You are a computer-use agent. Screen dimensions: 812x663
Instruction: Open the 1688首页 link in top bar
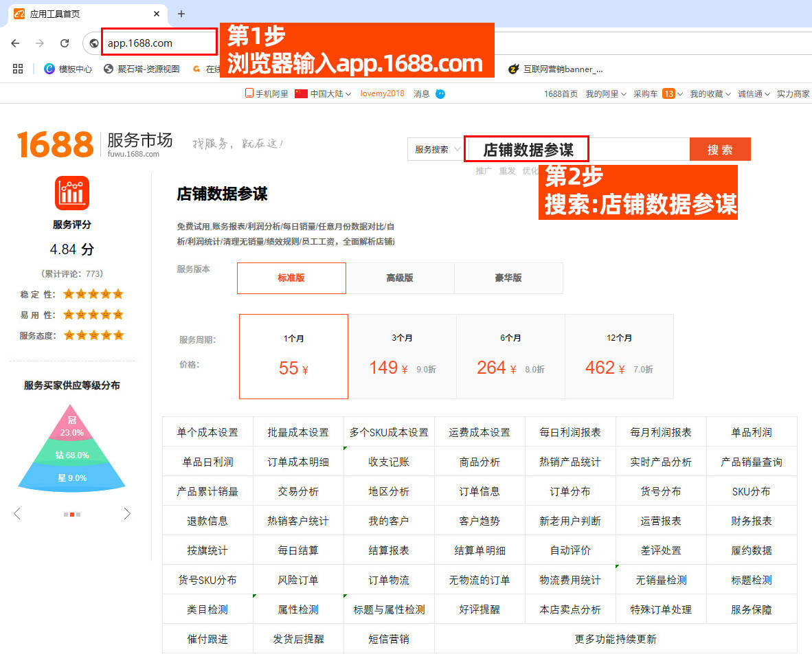pos(561,94)
